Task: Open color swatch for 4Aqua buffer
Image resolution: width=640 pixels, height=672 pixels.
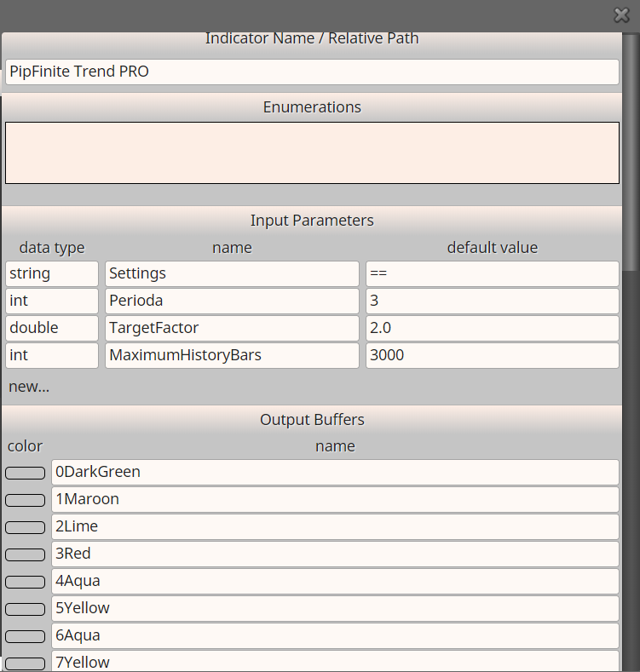Action: pyautogui.click(x=26, y=582)
